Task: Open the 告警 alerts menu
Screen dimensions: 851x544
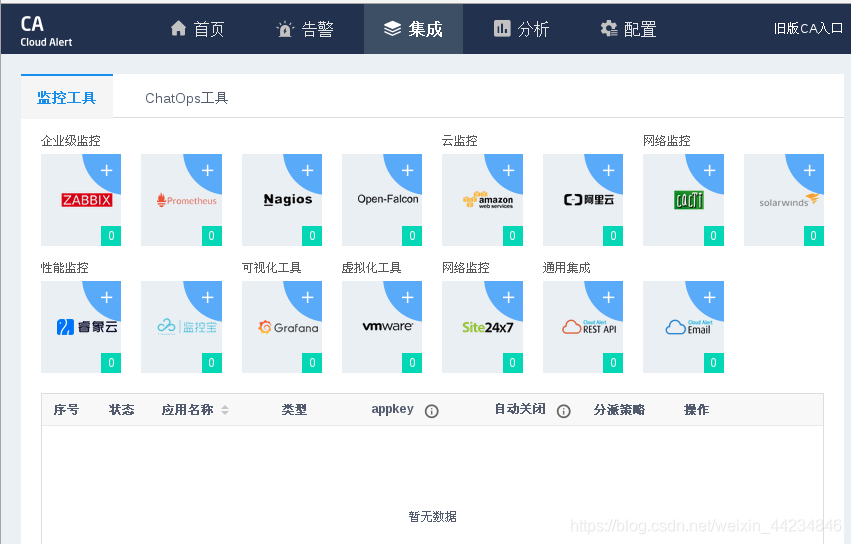Action: 304,29
